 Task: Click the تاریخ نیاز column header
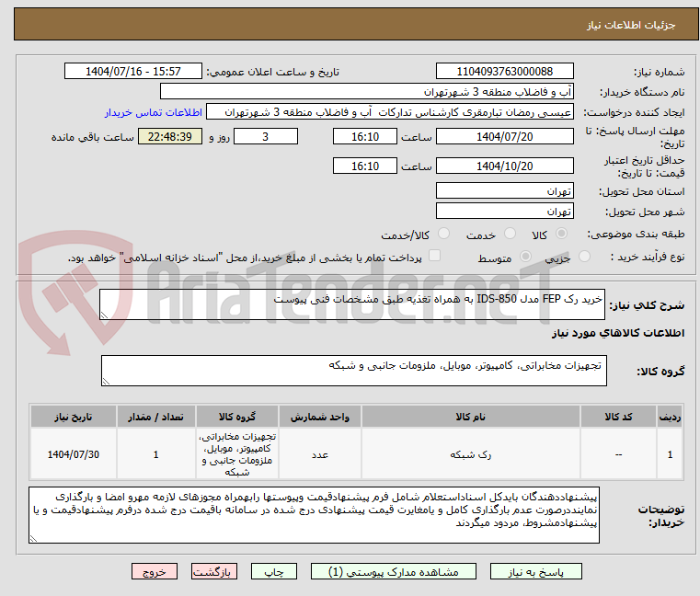pyautogui.click(x=74, y=417)
